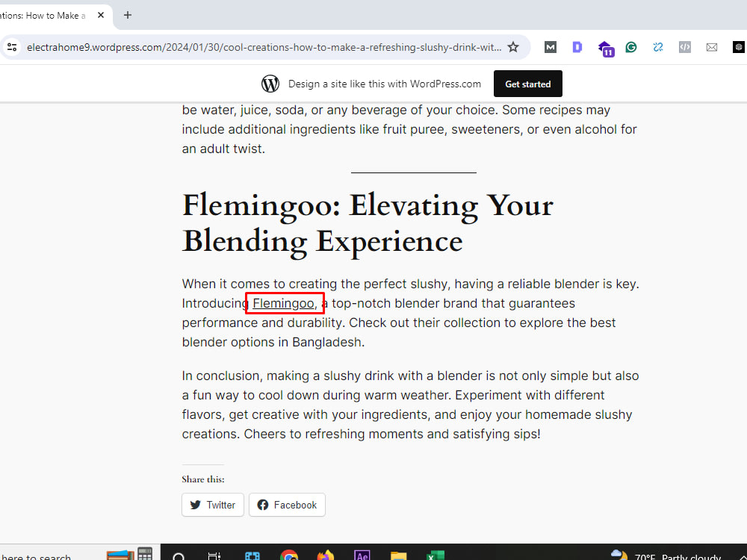This screenshot has height=560, width=747.
Task: Click the WordPress logo in the banner
Action: pos(270,84)
